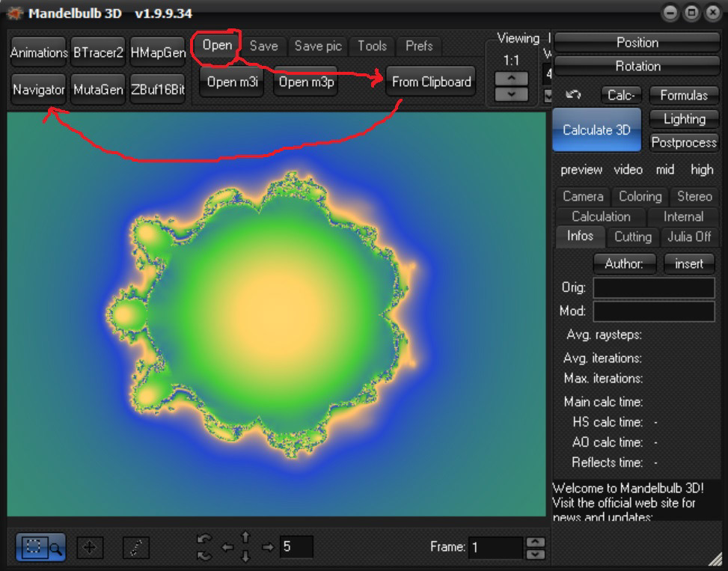Switch to the Internal tab
728x571 pixels.
683,216
